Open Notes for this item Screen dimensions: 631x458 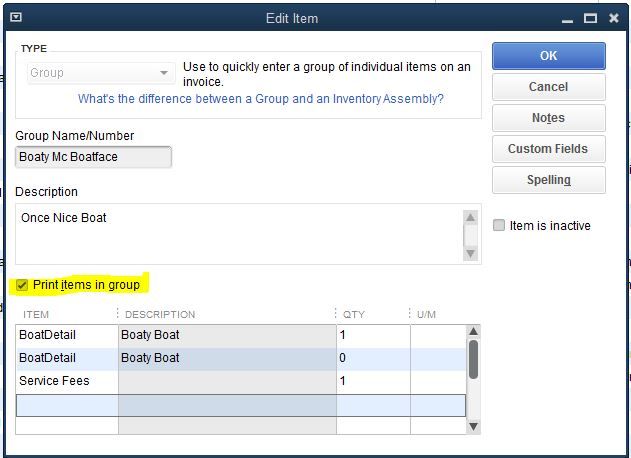point(548,118)
